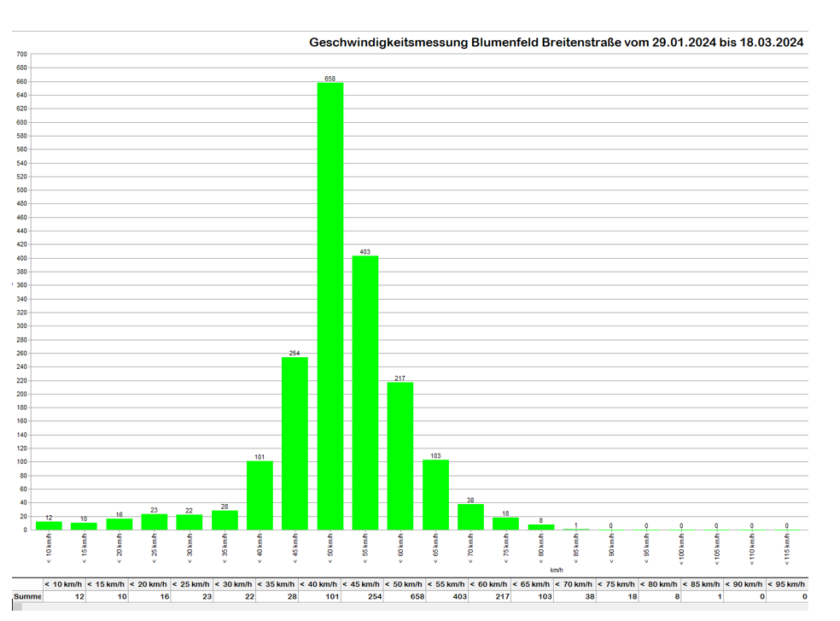840x621 pixels.
Task: Click the rotated '< 115 km/h' x-axis label
Action: tap(787, 550)
